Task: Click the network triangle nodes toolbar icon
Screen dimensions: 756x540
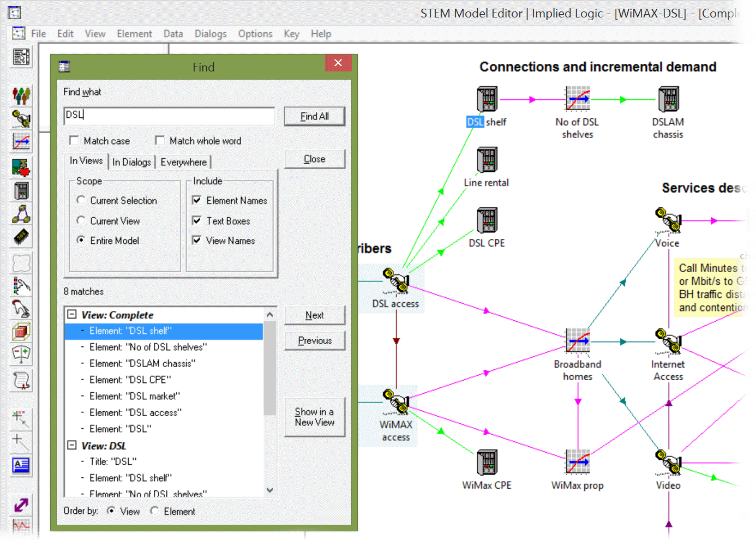Action: [x=21, y=214]
